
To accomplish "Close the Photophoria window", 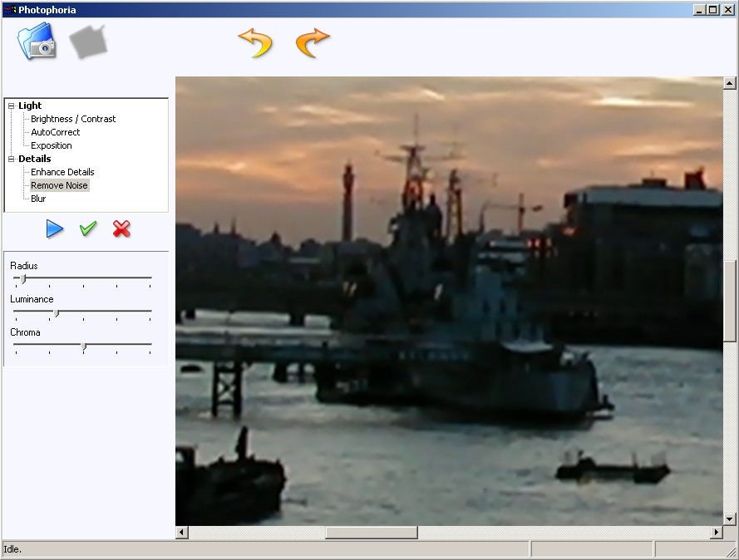I will (x=727, y=9).
